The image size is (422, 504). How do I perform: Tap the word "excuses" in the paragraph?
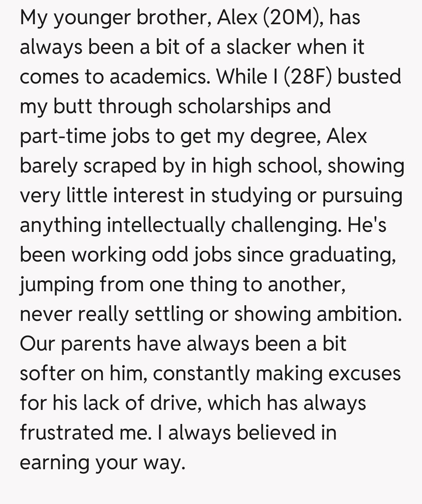(x=364, y=373)
